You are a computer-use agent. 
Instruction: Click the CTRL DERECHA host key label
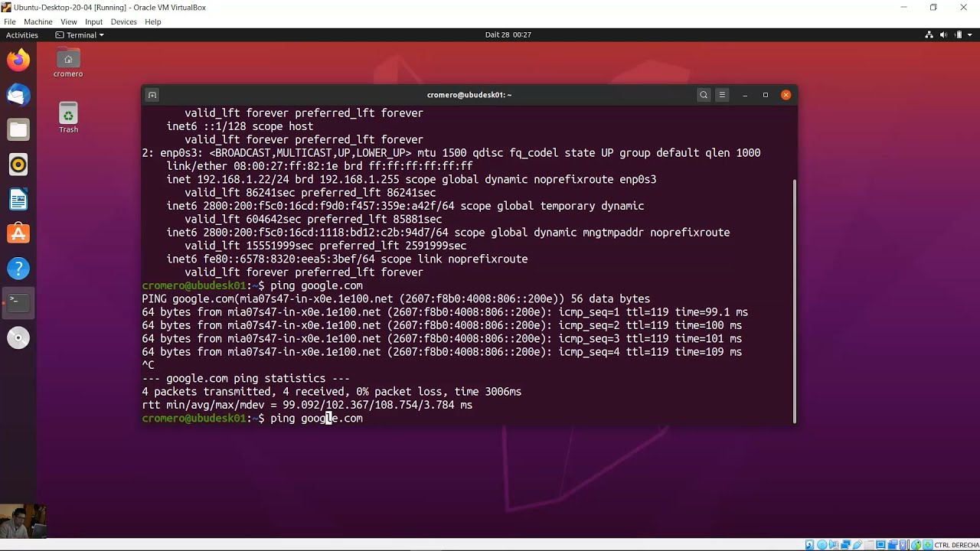pyautogui.click(x=957, y=545)
